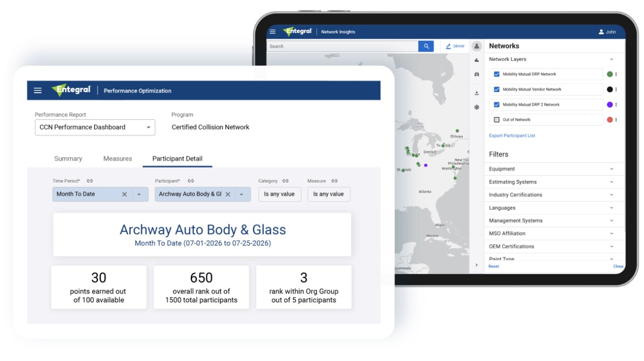Click into the map Search field

(x=342, y=46)
